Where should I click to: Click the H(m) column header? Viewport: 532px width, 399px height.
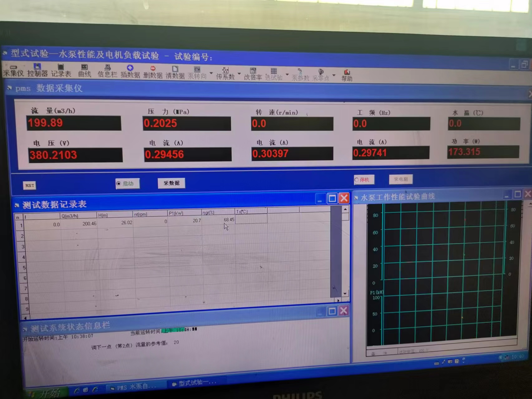(115, 215)
